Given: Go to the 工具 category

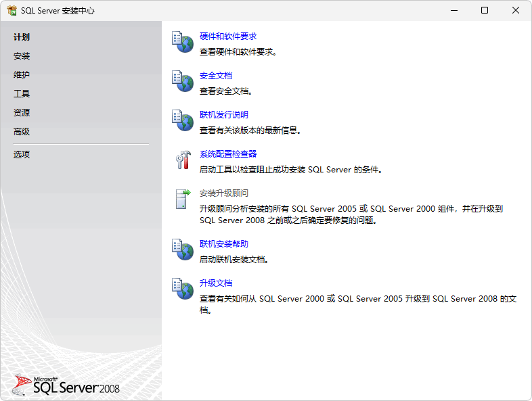Looking at the screenshot, I should pyautogui.click(x=22, y=94).
